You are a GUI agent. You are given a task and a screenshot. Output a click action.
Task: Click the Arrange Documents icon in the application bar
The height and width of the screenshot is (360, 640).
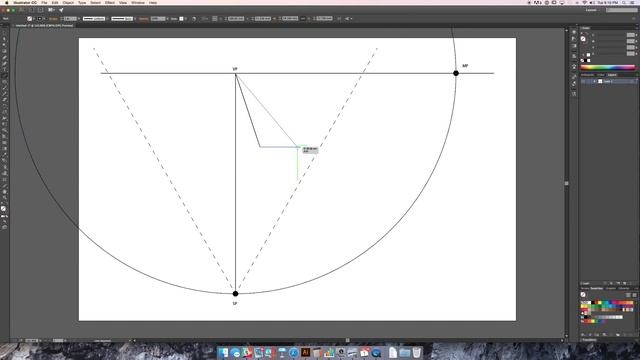point(51,10)
